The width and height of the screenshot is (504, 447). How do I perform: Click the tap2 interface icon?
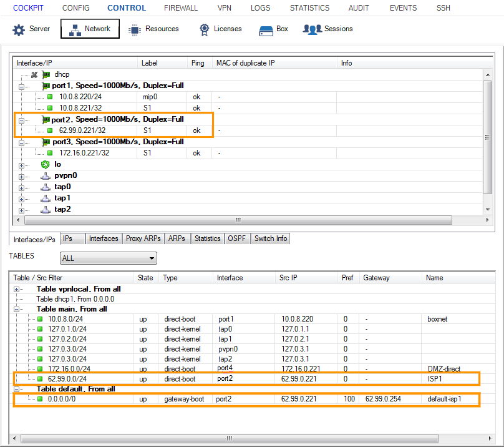pyautogui.click(x=46, y=210)
